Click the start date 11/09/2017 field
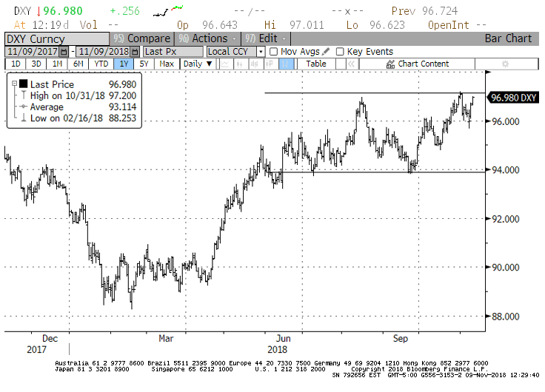Image resolution: width=545 pixels, height=392 pixels. point(33,52)
